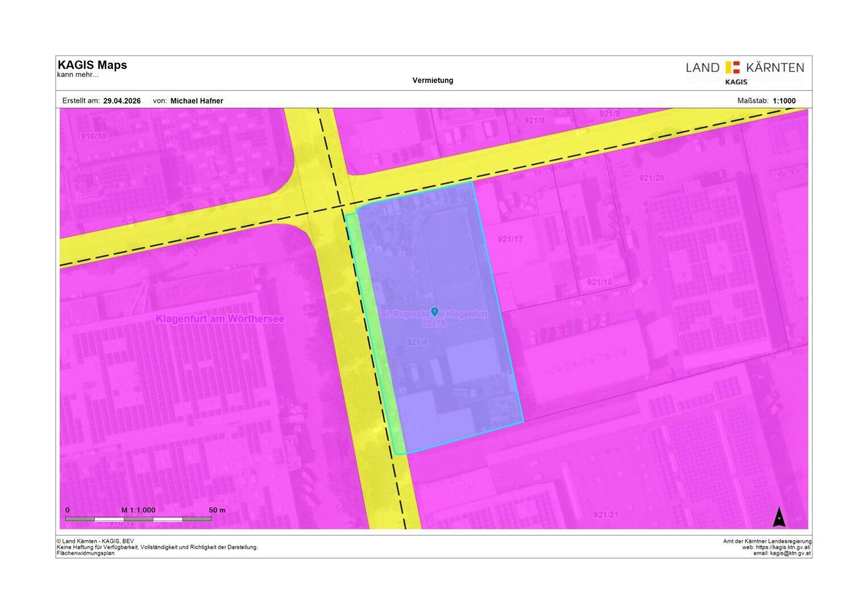Image resolution: width=868 pixels, height=614 pixels.
Task: Open the kagis.ktn.gv.at web link
Action: click(782, 547)
